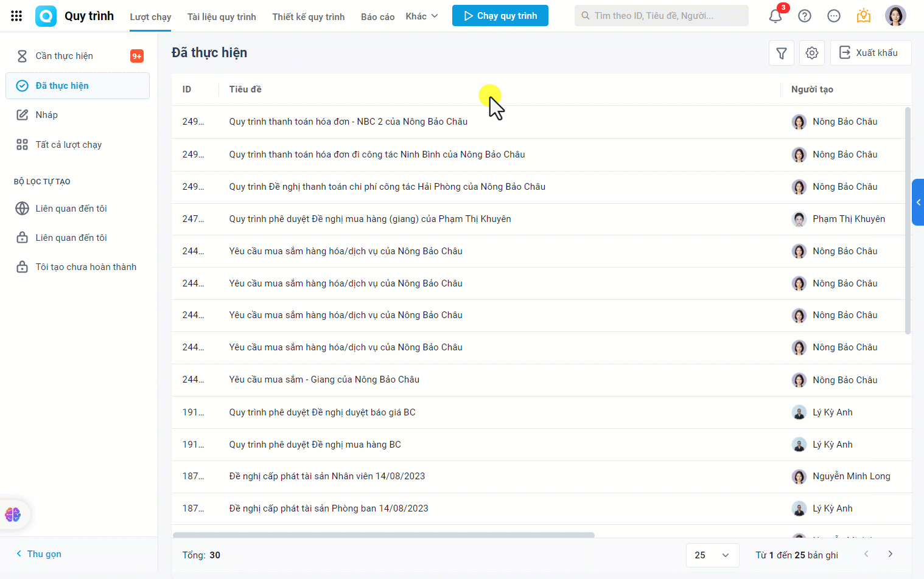
Task: Open Tất cả lượt chạy list
Action: (77, 145)
